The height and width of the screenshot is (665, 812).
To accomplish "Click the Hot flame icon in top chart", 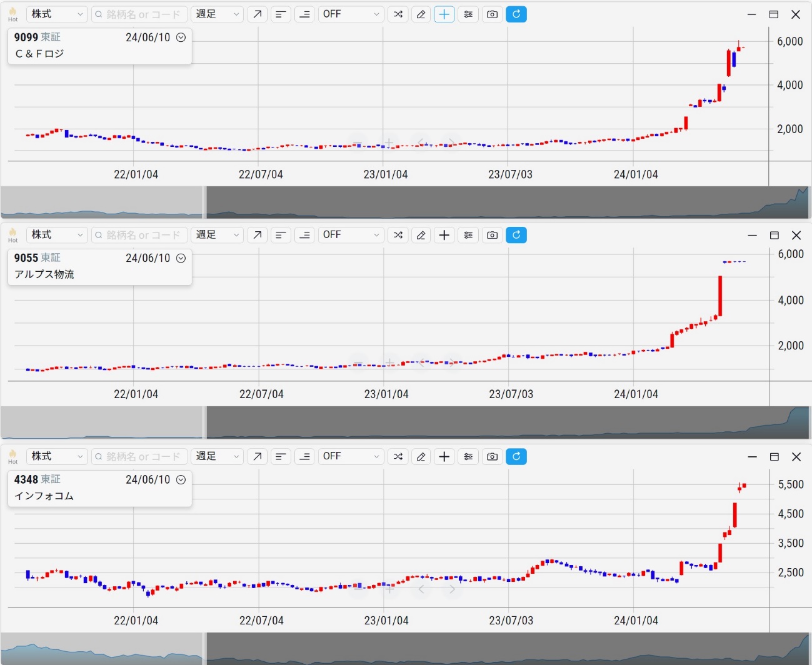I will click(x=13, y=12).
